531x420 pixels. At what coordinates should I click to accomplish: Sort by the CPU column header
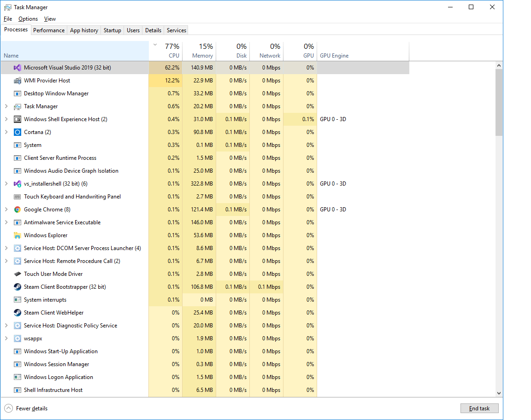(165, 51)
